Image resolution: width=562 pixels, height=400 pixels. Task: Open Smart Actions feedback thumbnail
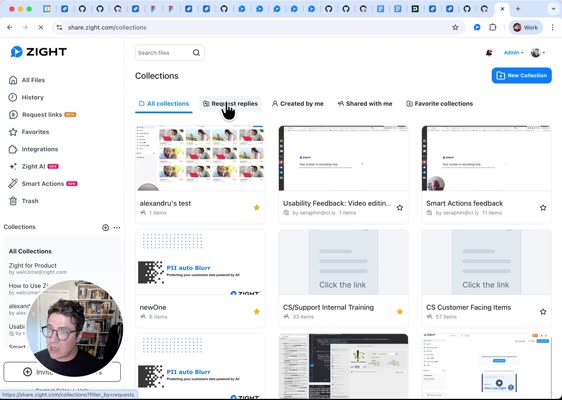click(486, 158)
